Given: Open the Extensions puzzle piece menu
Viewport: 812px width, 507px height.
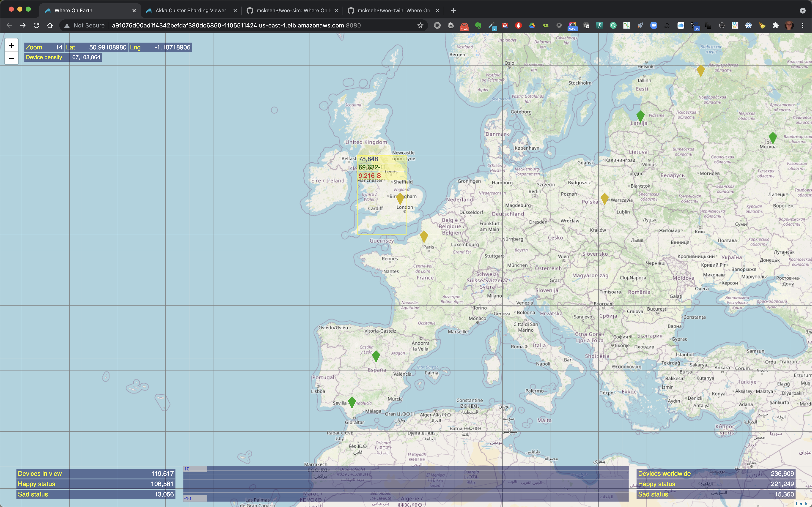Looking at the screenshot, I should point(775,26).
